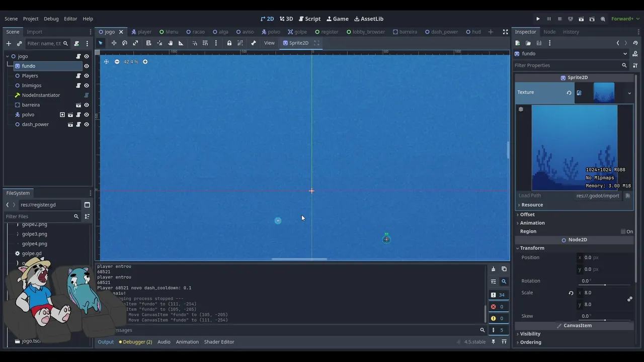644x362 pixels.
Task: Attach script icon in Scene dock
Action: [x=76, y=44]
